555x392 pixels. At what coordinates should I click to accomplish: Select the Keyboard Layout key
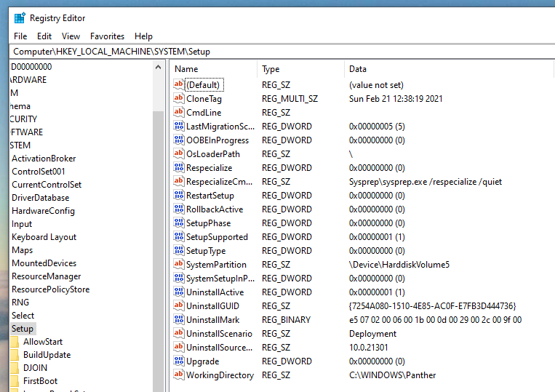(44, 237)
